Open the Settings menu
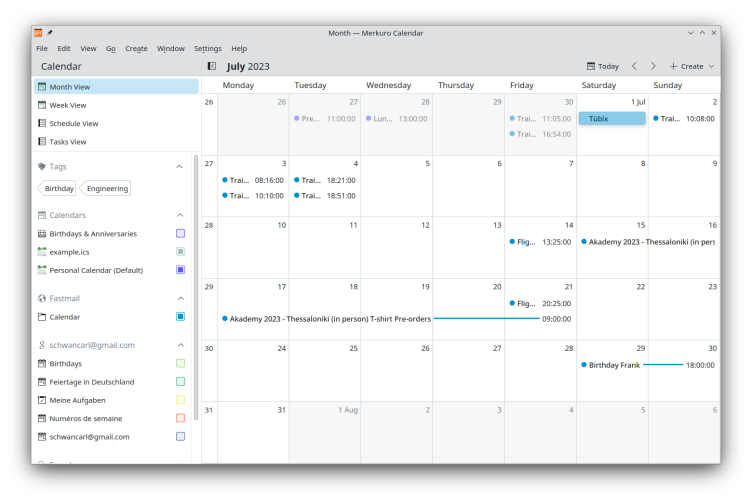The width and height of the screenshot is (752, 501). [x=208, y=48]
